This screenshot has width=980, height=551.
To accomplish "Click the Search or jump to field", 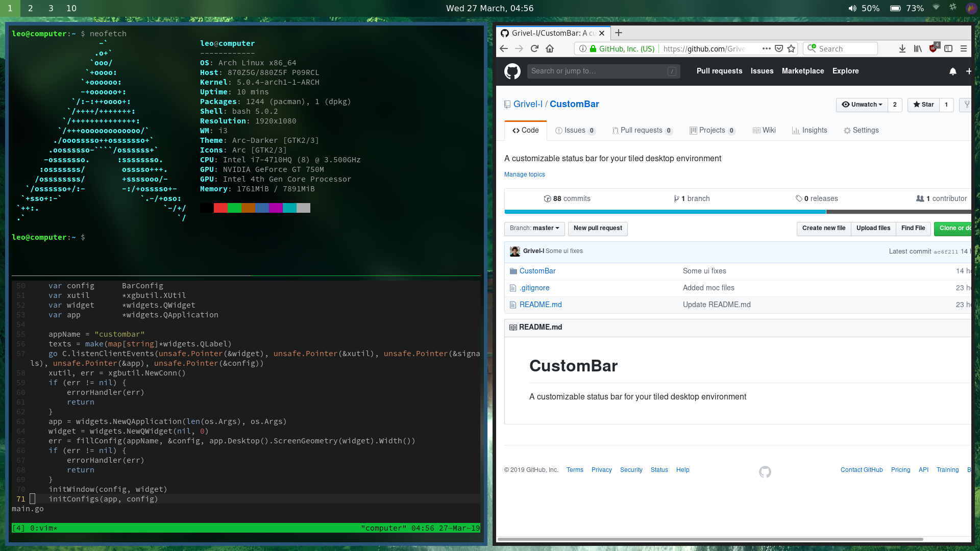I will pyautogui.click(x=604, y=71).
